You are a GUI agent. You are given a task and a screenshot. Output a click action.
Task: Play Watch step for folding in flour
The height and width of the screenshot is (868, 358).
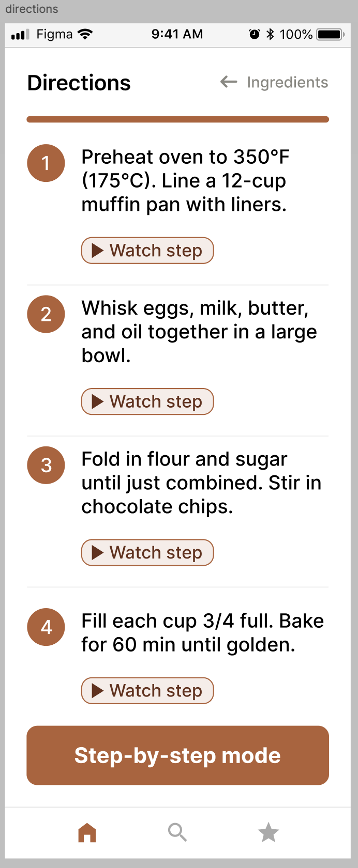(x=147, y=552)
